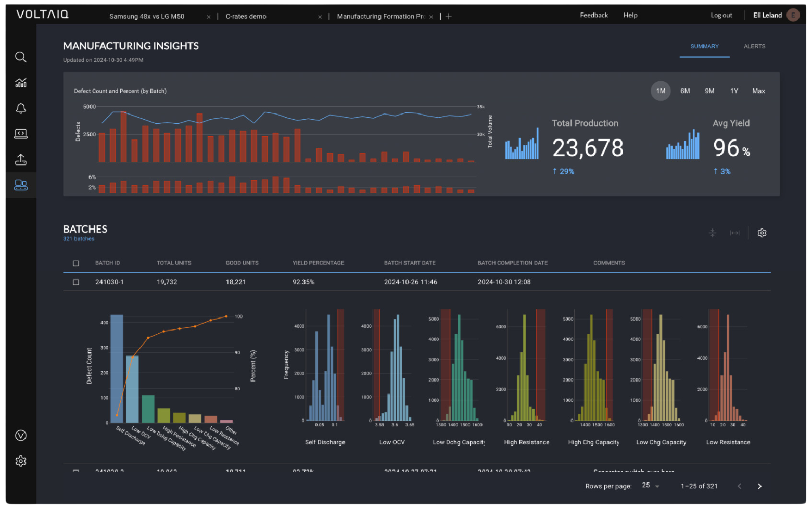Click the collapse rows icon
This screenshot has width=812, height=508.
[x=713, y=233]
